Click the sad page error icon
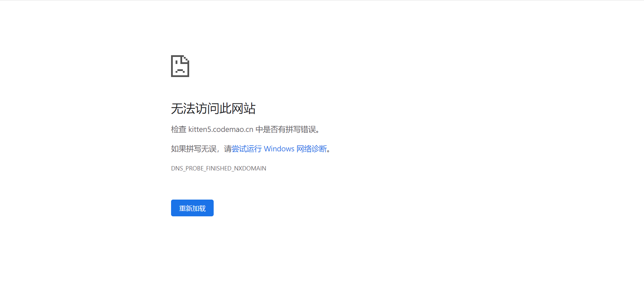Image resolution: width=644 pixels, height=290 pixels. pos(180,66)
